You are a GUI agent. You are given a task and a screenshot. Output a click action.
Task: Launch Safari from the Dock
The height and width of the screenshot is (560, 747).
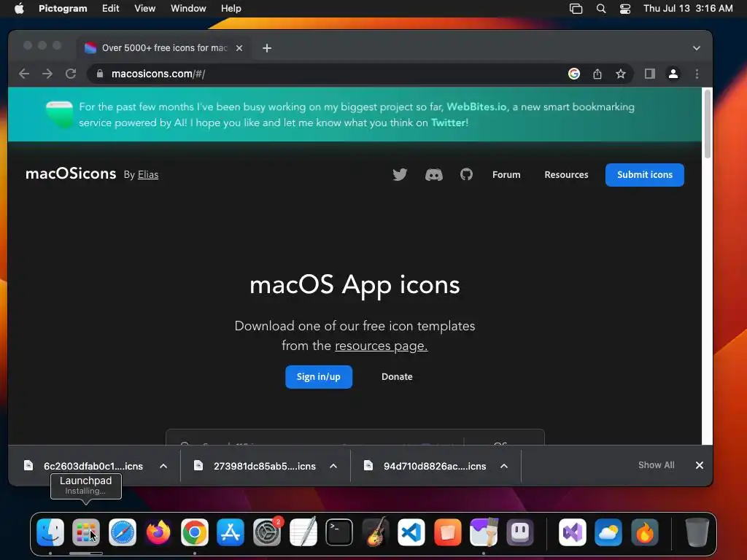point(123,532)
